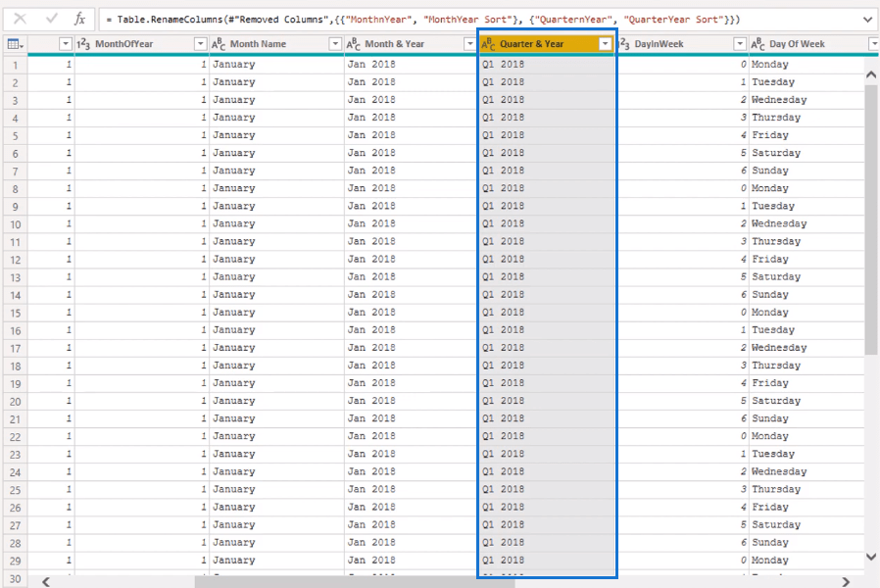Screen dimensions: 880x588
Task: Click Q1 2018 cell in row 20
Action: point(547,401)
